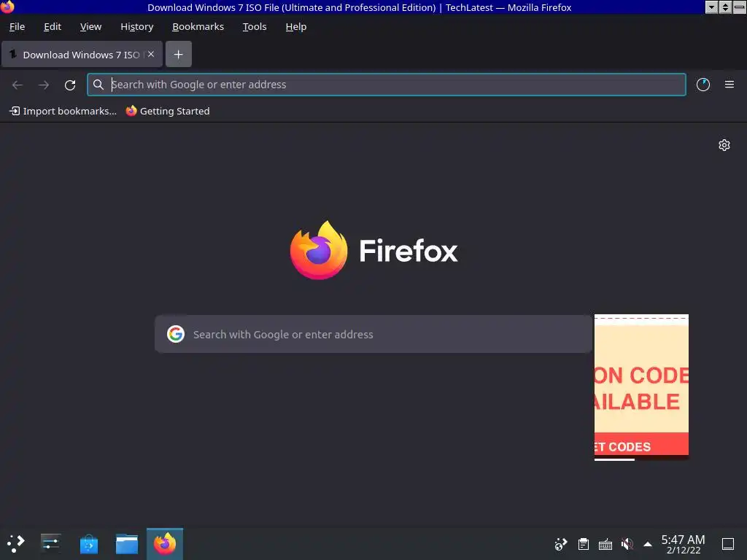The width and height of the screenshot is (747, 560).
Task: Launch Discover software store from taskbar
Action: [x=88, y=543]
